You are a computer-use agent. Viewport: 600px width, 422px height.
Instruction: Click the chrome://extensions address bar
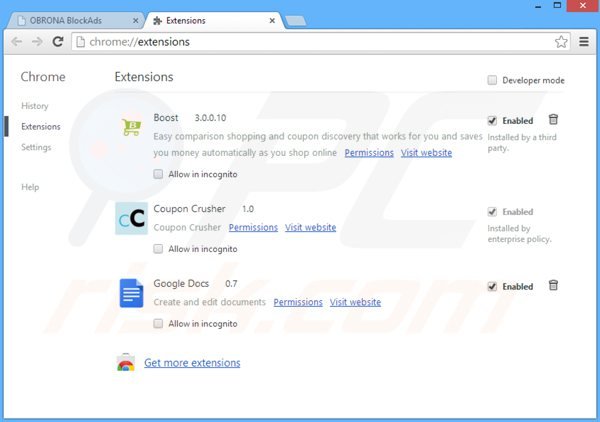click(321, 42)
